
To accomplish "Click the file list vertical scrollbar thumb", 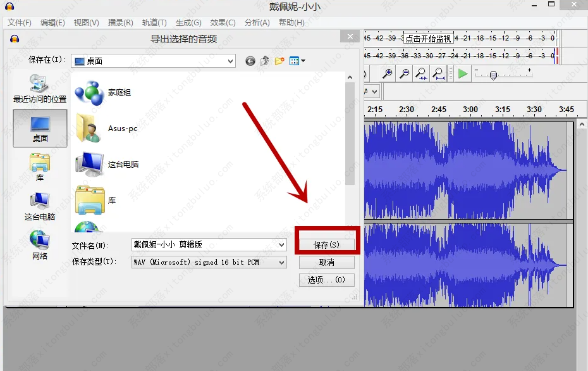I will (x=350, y=134).
